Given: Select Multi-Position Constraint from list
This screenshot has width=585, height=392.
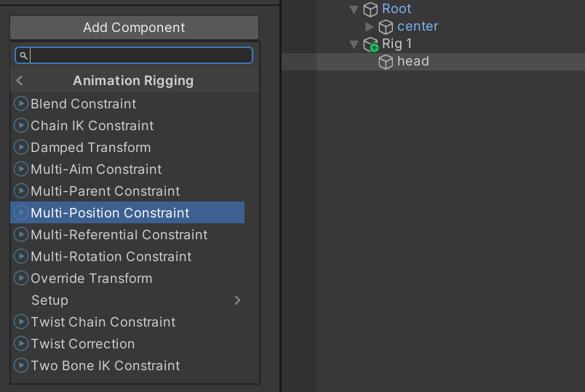Looking at the screenshot, I should [x=110, y=213].
